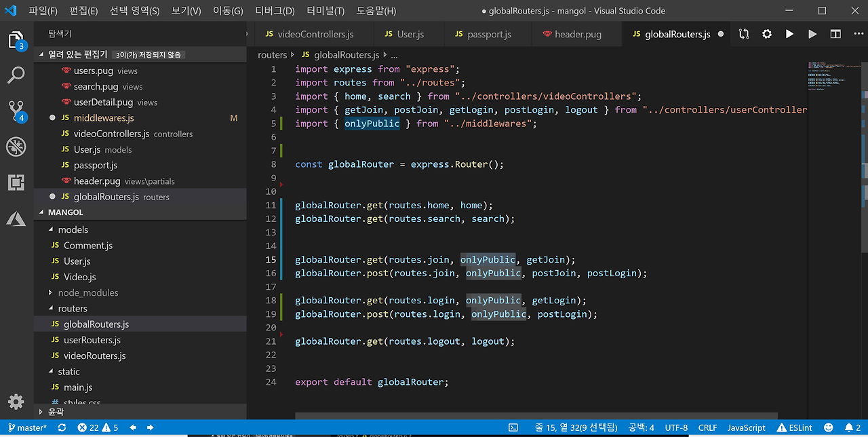The image size is (868, 437).
Task: Click line number 15 in the gutter
Action: pos(271,259)
